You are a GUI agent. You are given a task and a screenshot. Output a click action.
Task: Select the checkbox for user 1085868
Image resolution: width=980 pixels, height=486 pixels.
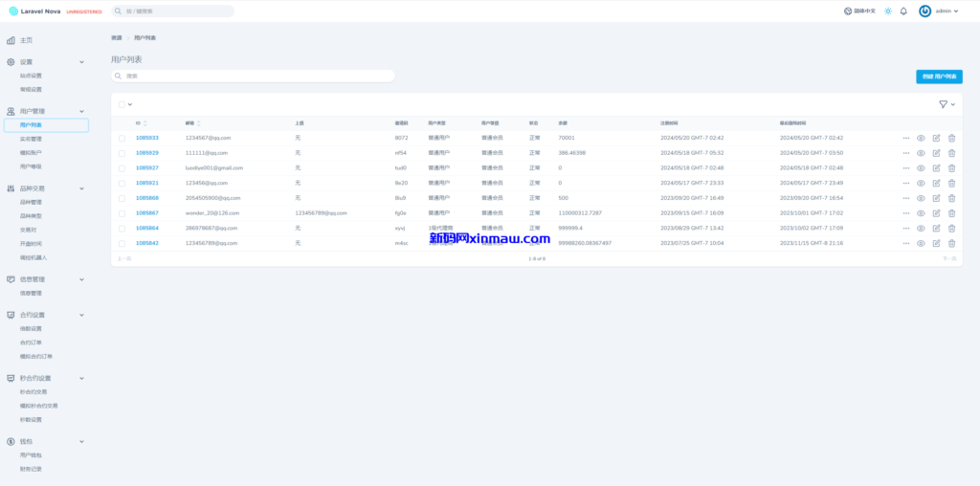pyautogui.click(x=122, y=198)
